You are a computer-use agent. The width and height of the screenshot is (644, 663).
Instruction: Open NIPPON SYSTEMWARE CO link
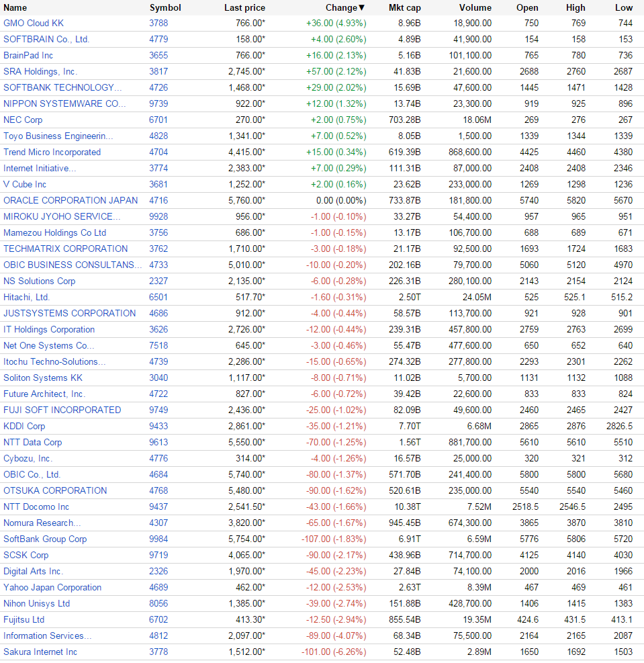click(64, 103)
